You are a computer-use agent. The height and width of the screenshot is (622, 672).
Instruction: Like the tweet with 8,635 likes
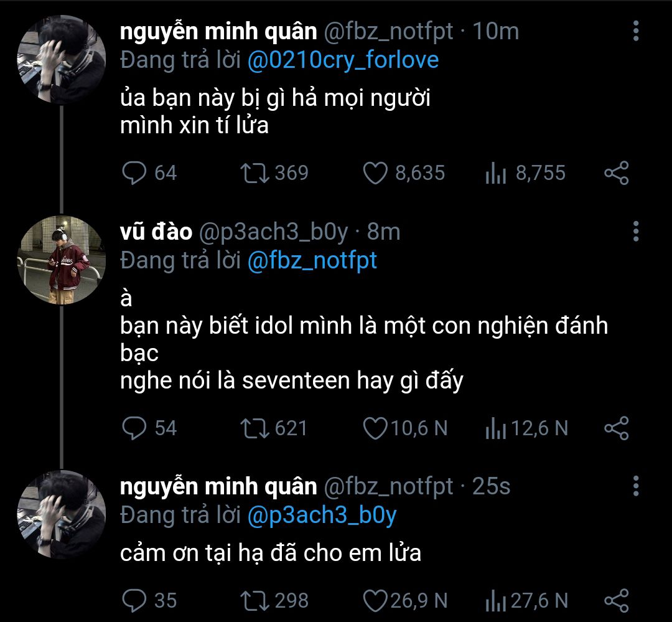(375, 172)
